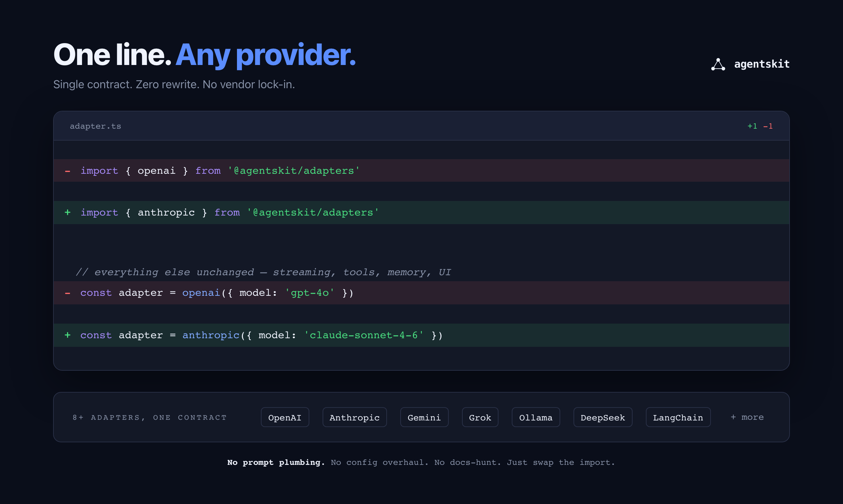This screenshot has height=504, width=843.
Task: Select the Ollama adapter chip
Action: [x=536, y=417]
